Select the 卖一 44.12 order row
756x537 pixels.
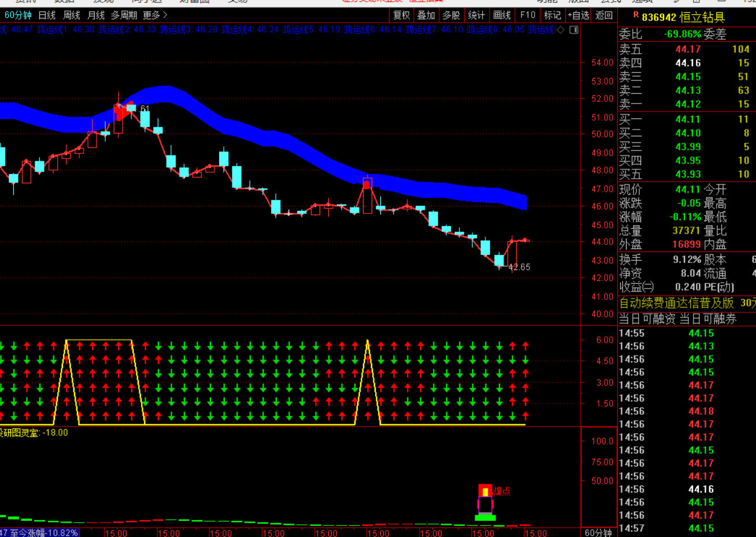[687, 105]
